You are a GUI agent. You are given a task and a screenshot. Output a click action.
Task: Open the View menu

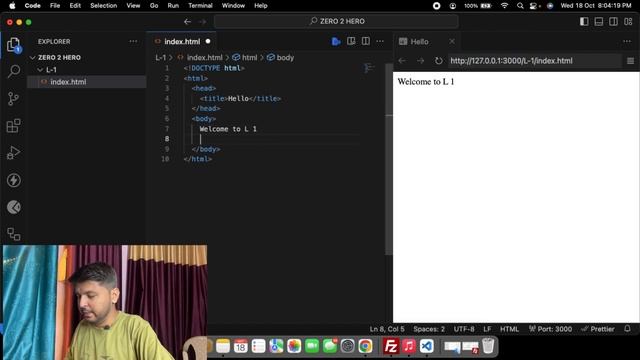[133, 6]
